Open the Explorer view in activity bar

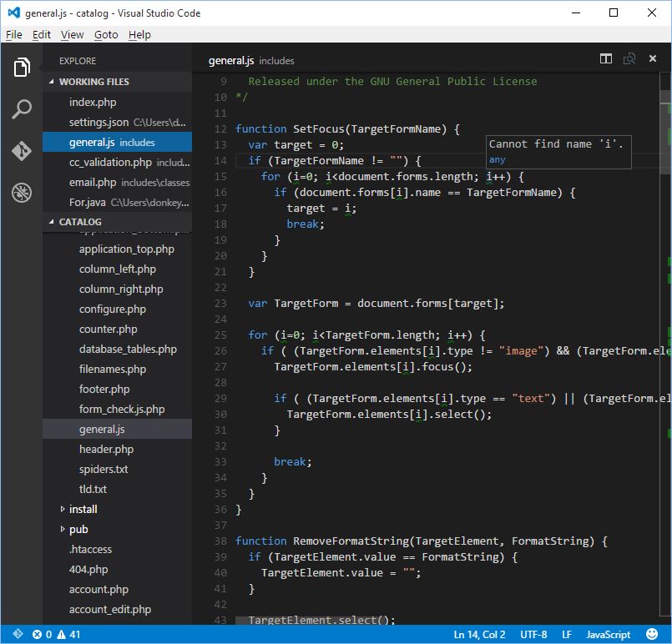pos(22,68)
